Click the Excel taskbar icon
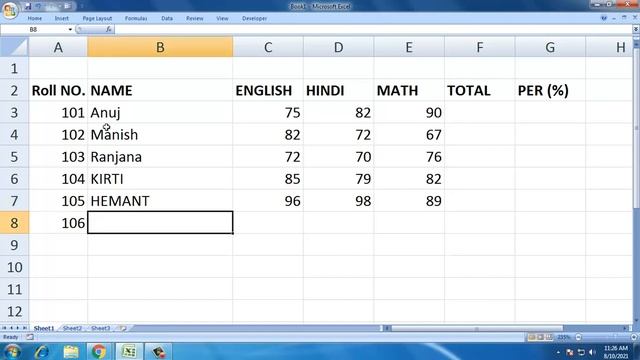640x360 pixels. [129, 351]
